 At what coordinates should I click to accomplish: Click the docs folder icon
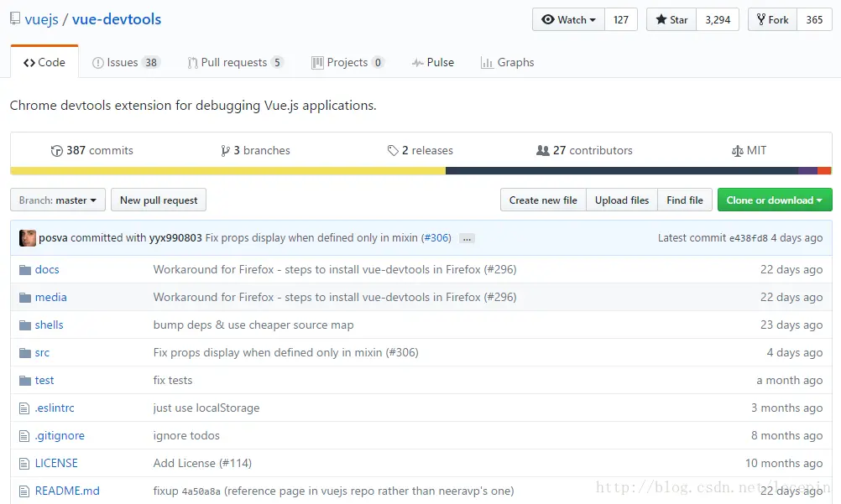pyautogui.click(x=24, y=270)
